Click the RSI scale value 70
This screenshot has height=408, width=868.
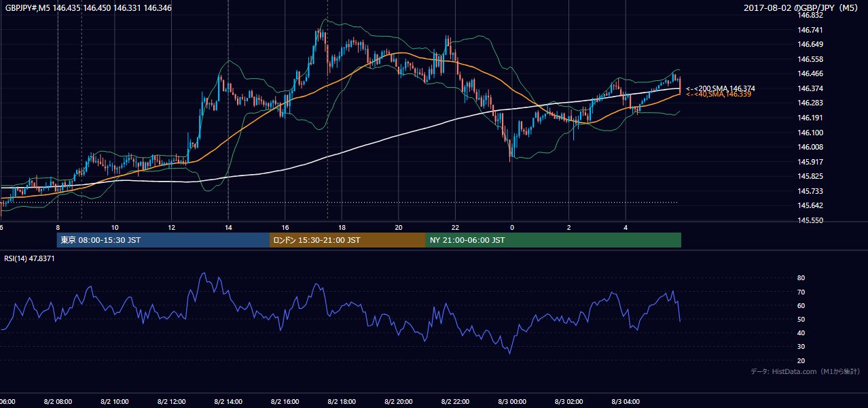pos(801,292)
